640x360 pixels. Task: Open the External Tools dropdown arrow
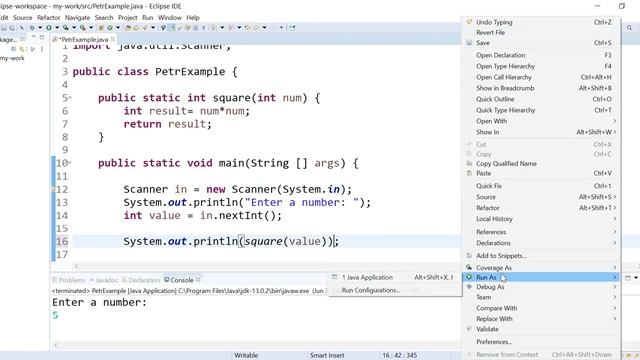91,28
